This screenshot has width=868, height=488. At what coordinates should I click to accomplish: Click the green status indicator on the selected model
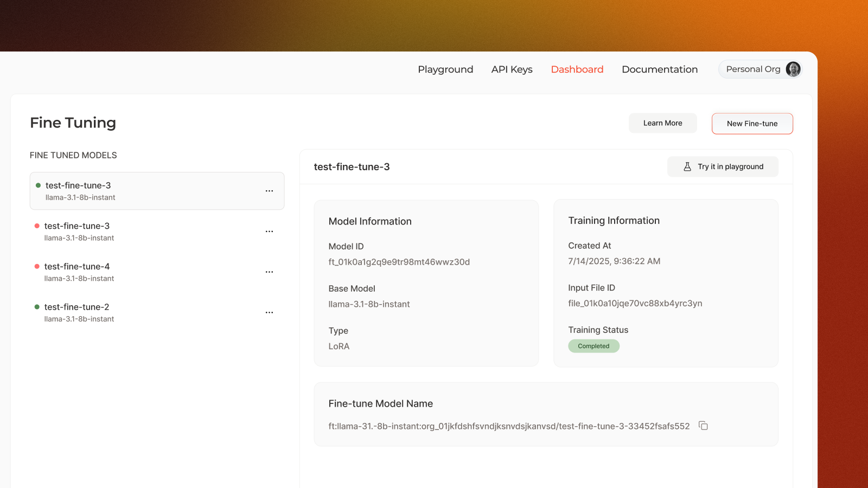tap(37, 184)
